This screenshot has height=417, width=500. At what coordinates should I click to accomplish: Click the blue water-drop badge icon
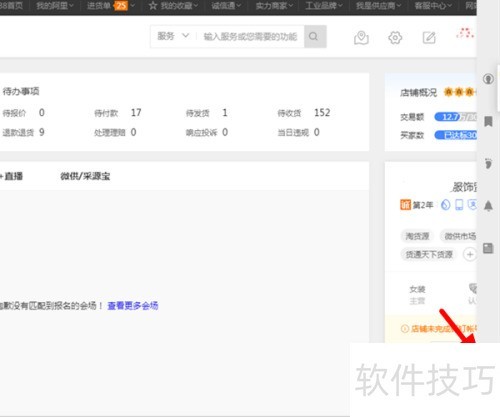tap(445, 204)
